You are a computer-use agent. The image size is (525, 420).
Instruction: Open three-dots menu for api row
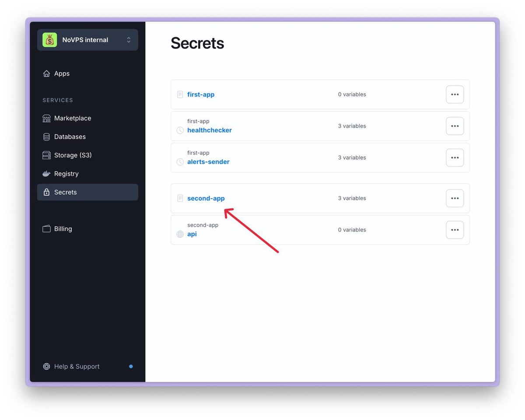pos(455,230)
